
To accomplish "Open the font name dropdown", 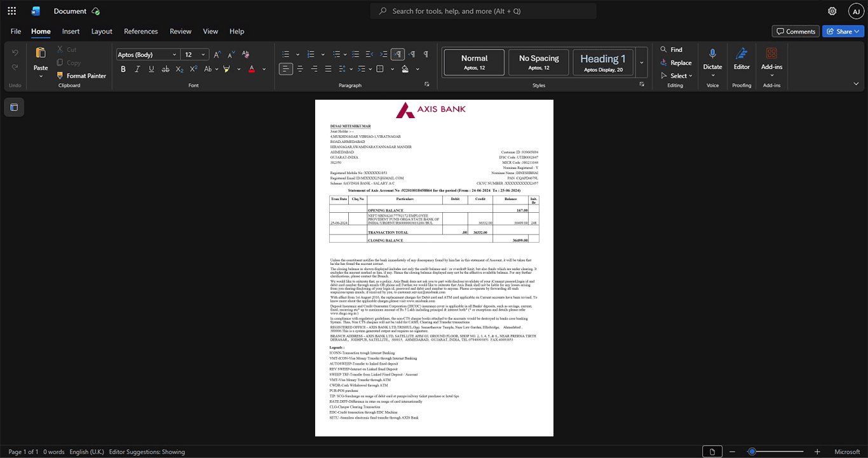I will 173,55.
